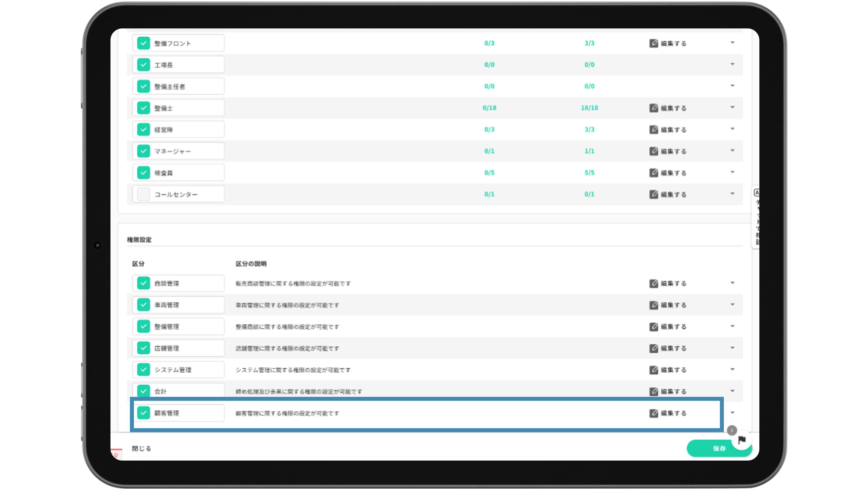The width and height of the screenshot is (868, 489).
Task: Click edit icon for システム管理 permission
Action: tap(653, 370)
